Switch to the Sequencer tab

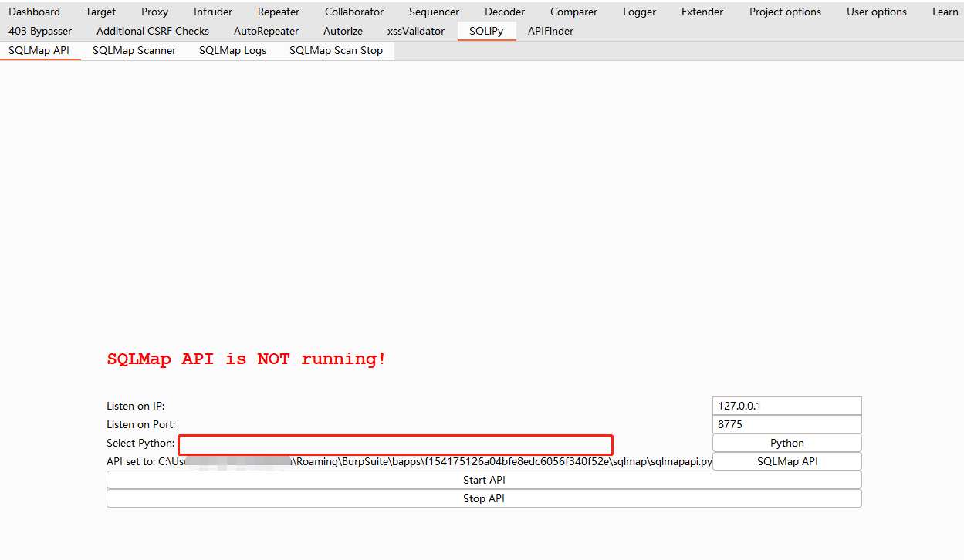(x=434, y=12)
